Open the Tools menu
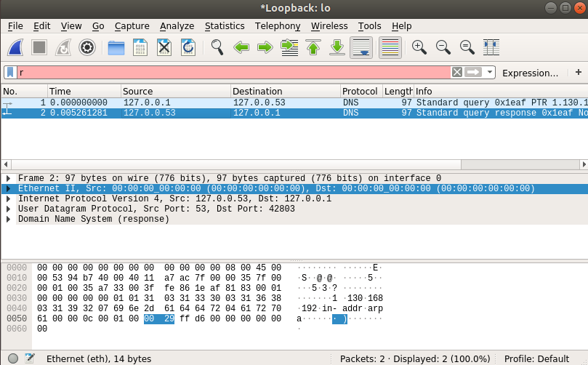Screen dimensions: 588x365 click(x=369, y=26)
